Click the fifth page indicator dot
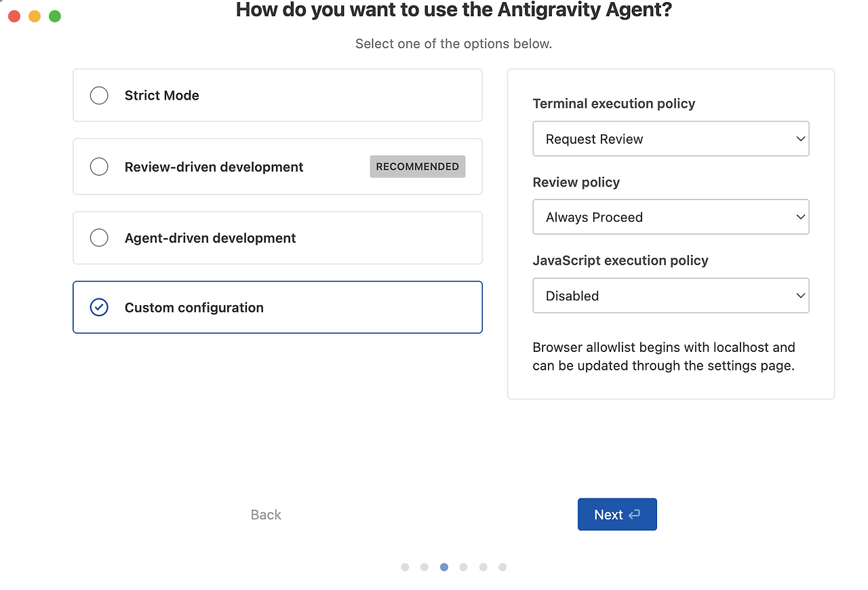Screen dimensions: 868x590 pyautogui.click(x=483, y=567)
